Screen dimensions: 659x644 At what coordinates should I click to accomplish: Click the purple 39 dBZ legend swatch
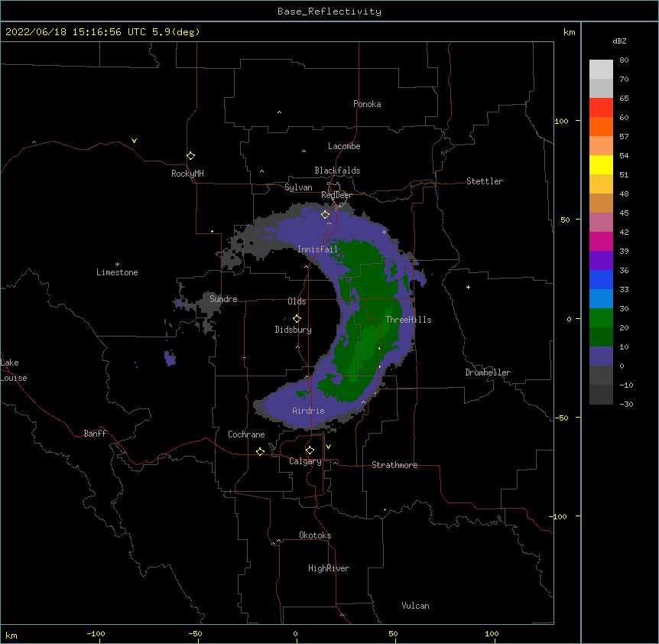(601, 261)
